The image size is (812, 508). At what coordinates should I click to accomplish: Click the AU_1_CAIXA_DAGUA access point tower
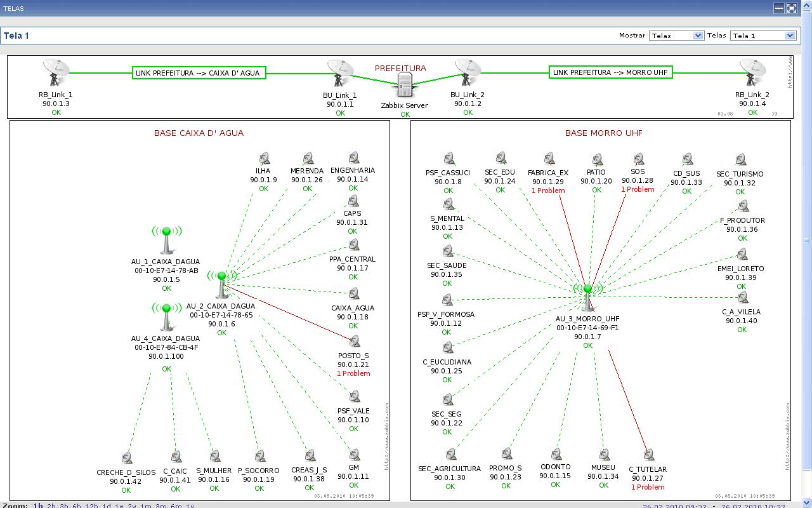click(167, 240)
